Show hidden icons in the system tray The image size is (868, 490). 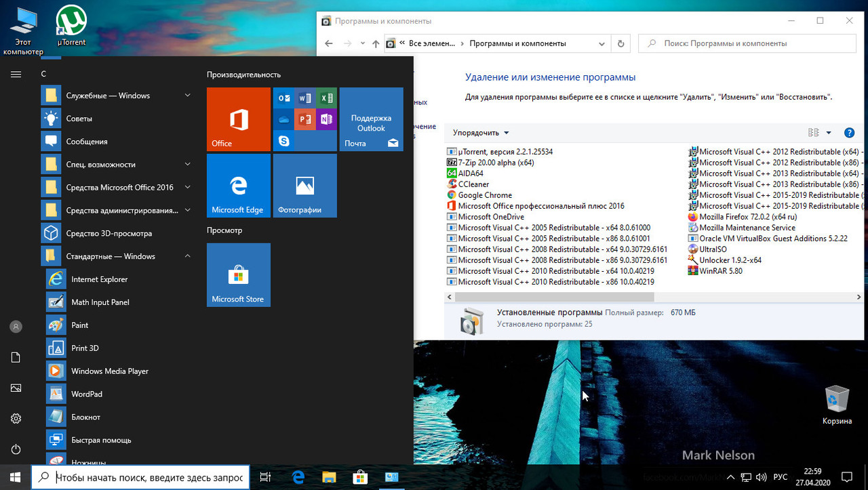tap(730, 477)
